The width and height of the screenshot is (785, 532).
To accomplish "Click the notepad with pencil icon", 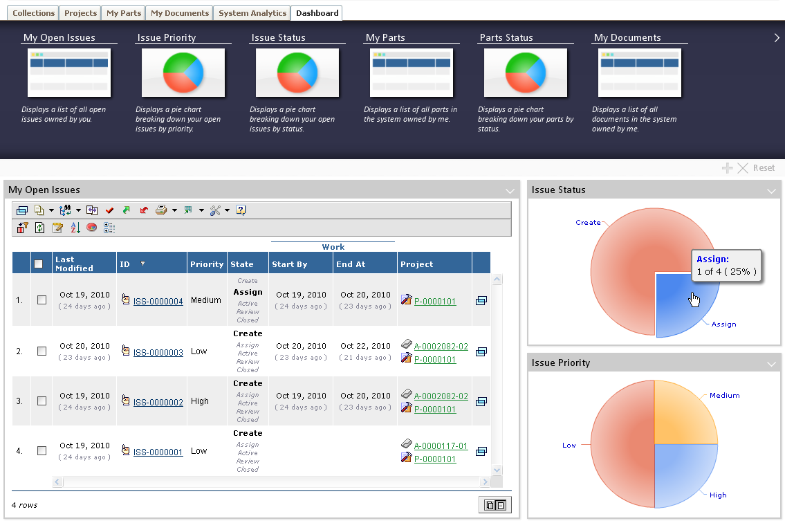I will point(57,228).
